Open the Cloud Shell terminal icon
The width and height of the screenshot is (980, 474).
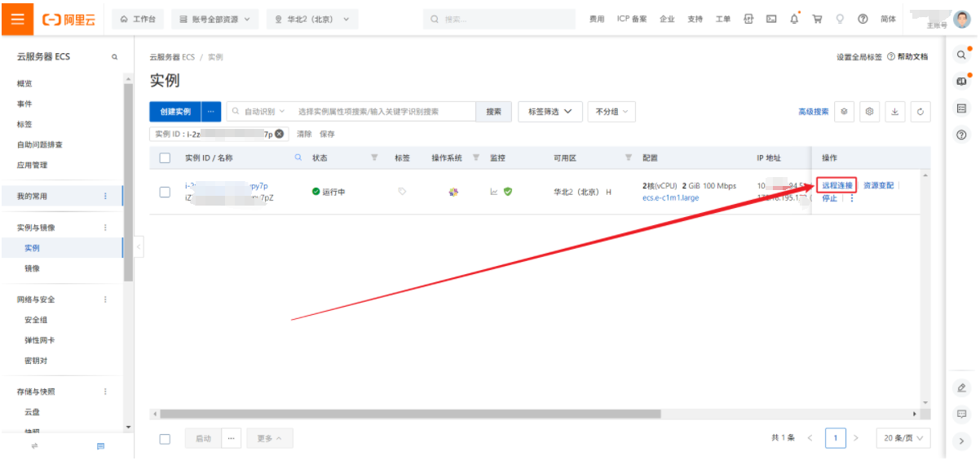(x=771, y=19)
